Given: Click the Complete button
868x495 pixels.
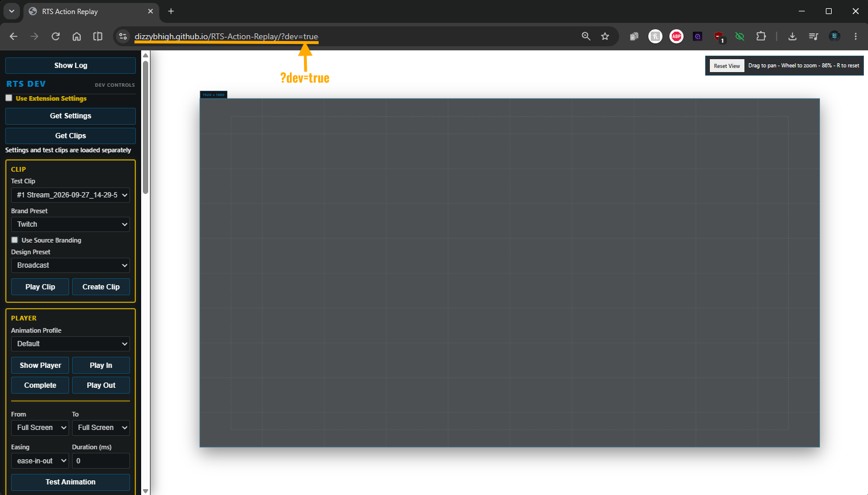Looking at the screenshot, I should tap(40, 385).
